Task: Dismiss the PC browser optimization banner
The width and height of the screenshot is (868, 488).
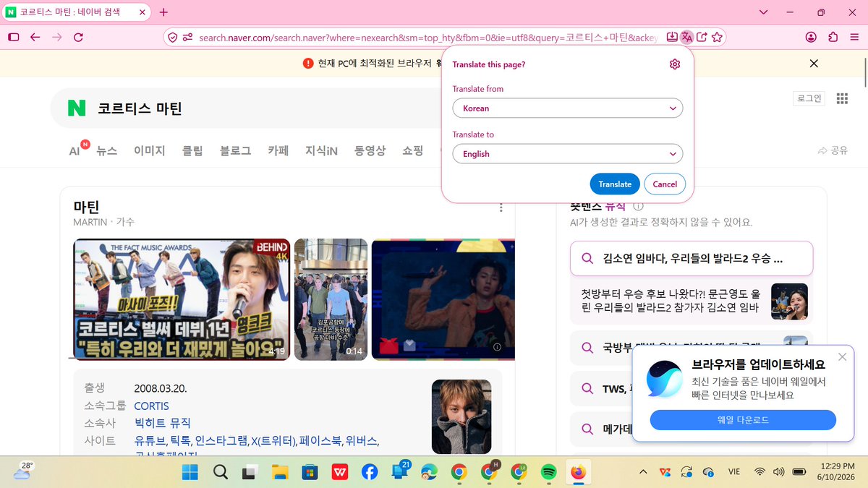Action: tap(814, 64)
